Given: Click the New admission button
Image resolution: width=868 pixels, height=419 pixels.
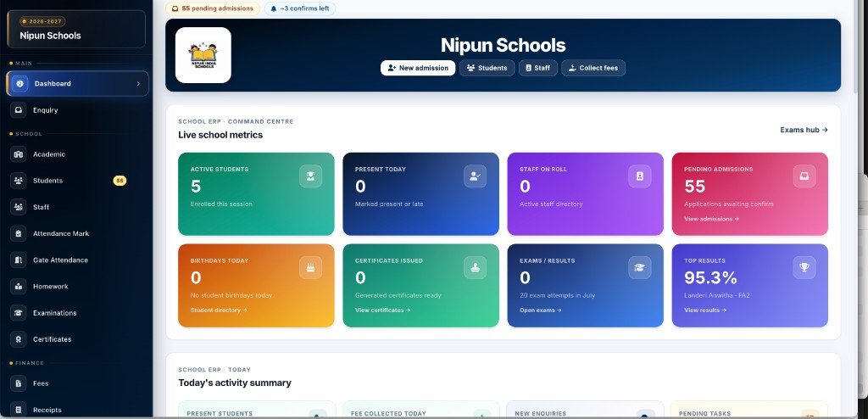Looking at the screenshot, I should coord(418,68).
